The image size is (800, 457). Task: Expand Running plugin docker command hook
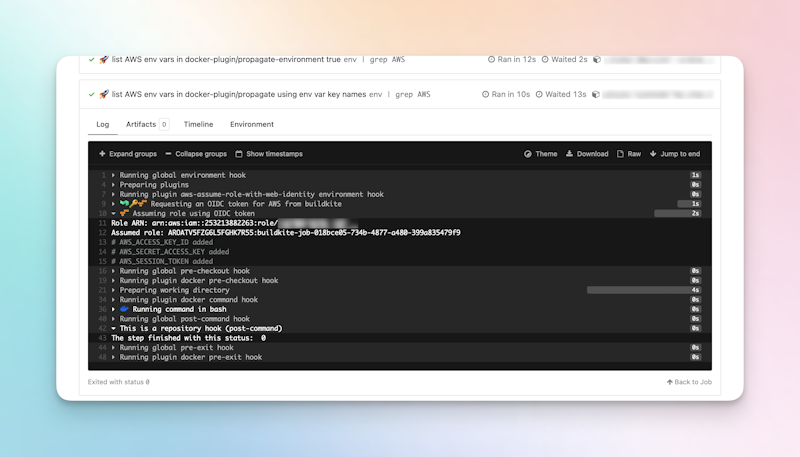pyautogui.click(x=113, y=299)
